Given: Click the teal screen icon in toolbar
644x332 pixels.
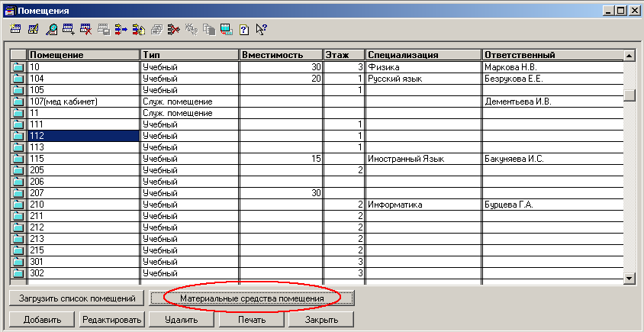Looking at the screenshot, I should click(x=226, y=31).
